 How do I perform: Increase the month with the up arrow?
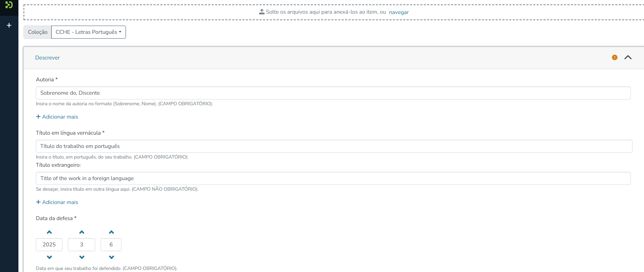point(82,232)
